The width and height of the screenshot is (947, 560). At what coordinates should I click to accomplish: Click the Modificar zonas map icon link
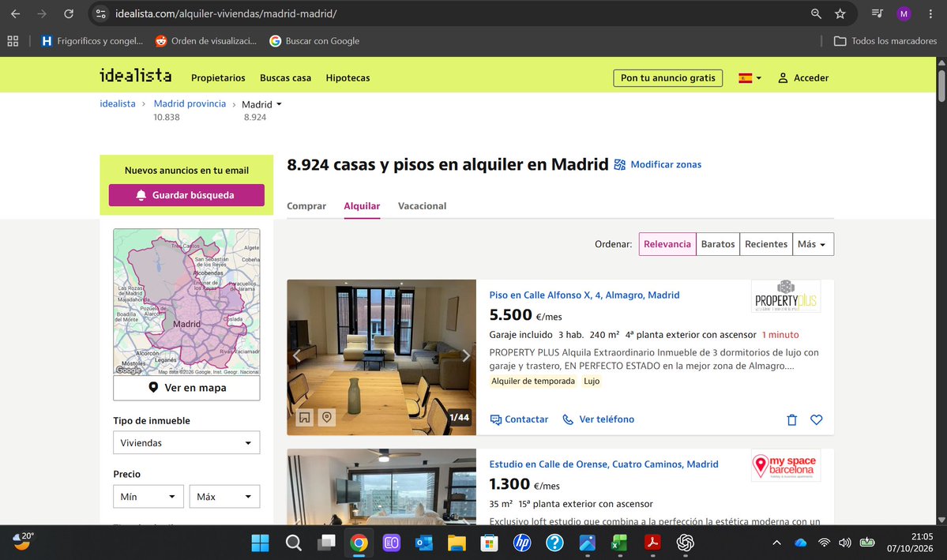coord(658,164)
